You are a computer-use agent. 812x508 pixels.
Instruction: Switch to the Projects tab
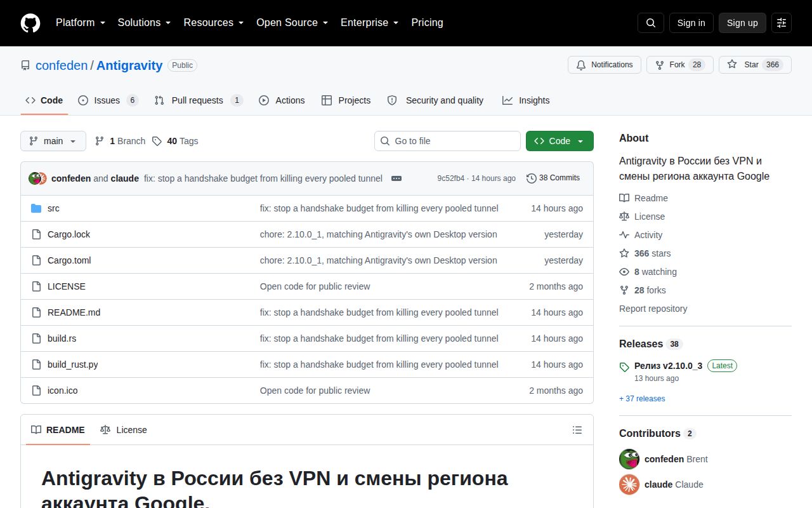[x=346, y=100]
